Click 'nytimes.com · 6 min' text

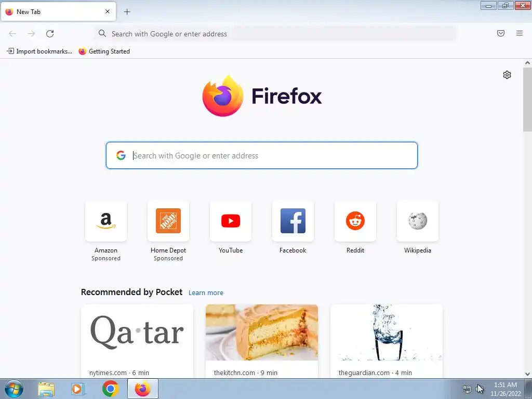coord(119,373)
